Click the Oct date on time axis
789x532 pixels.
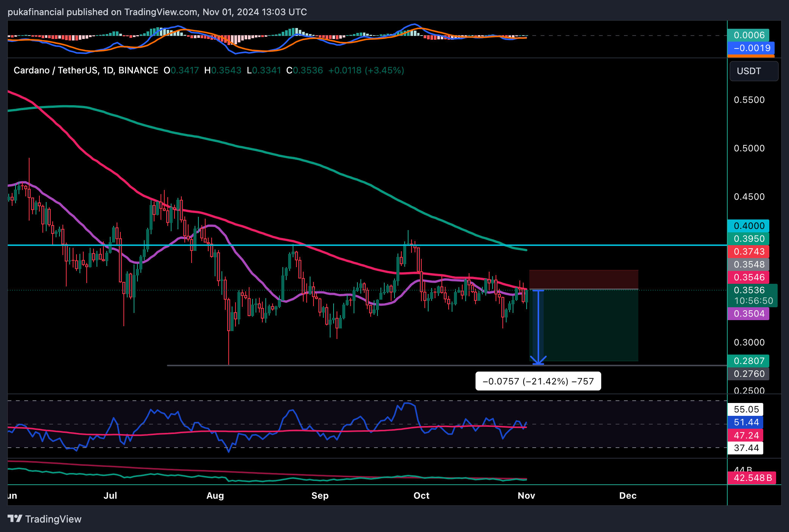(421, 496)
